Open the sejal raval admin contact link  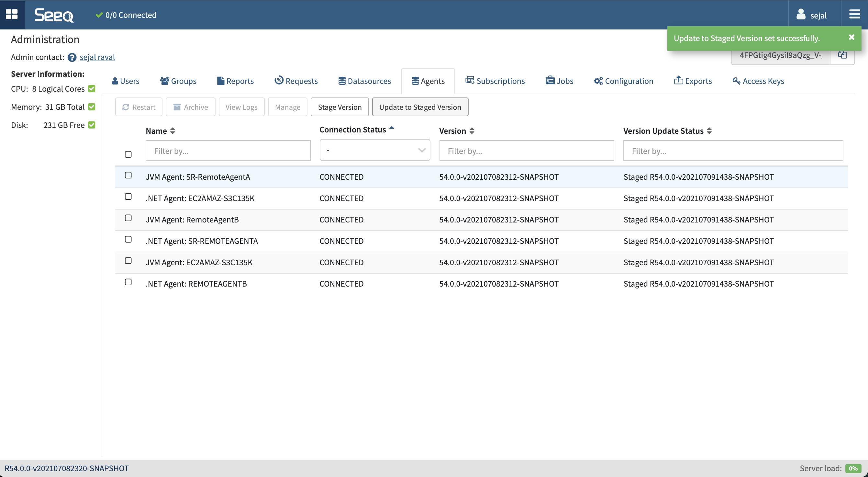coord(97,57)
